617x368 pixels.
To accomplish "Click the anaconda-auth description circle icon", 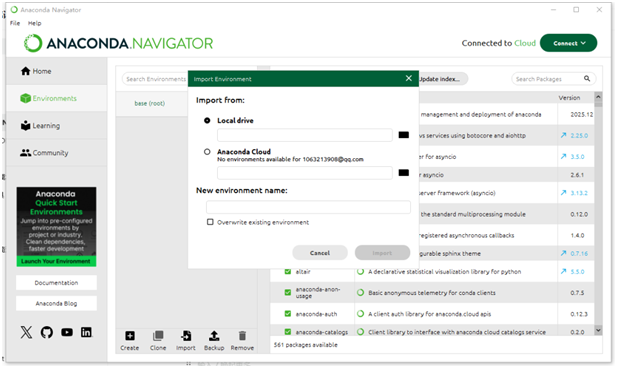I will [360, 314].
